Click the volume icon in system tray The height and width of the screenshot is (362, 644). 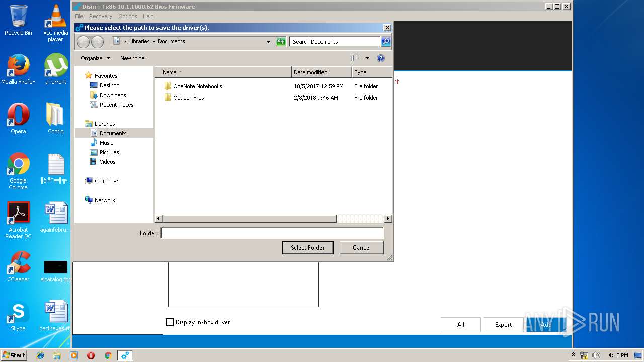pyautogui.click(x=595, y=355)
